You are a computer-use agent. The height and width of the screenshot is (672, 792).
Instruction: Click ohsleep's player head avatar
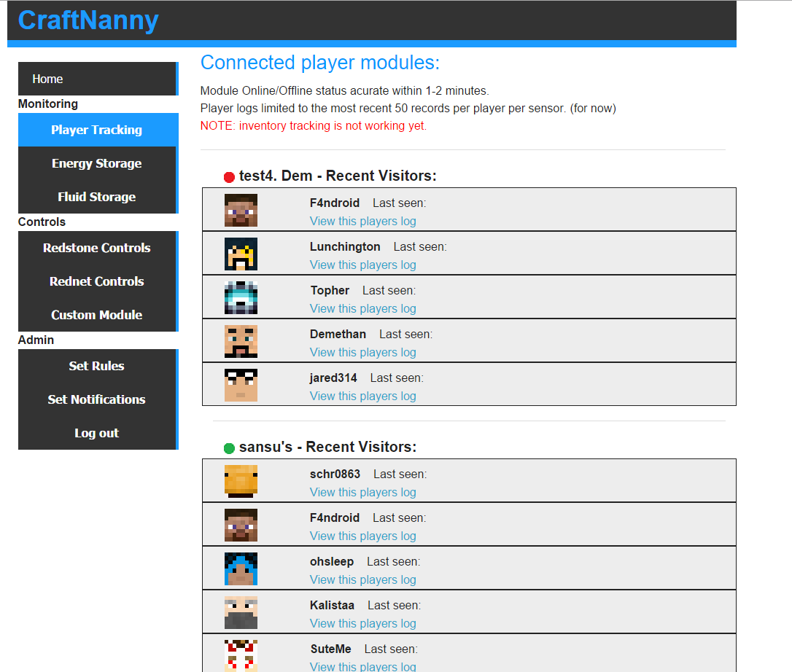(241, 569)
